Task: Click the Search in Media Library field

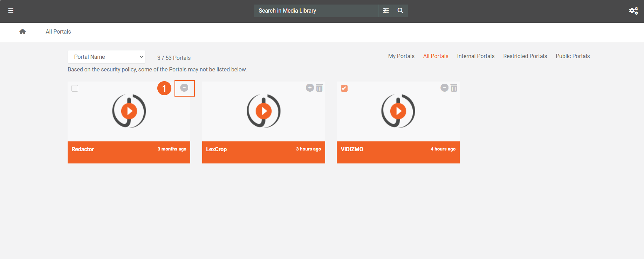Action: tap(316, 11)
